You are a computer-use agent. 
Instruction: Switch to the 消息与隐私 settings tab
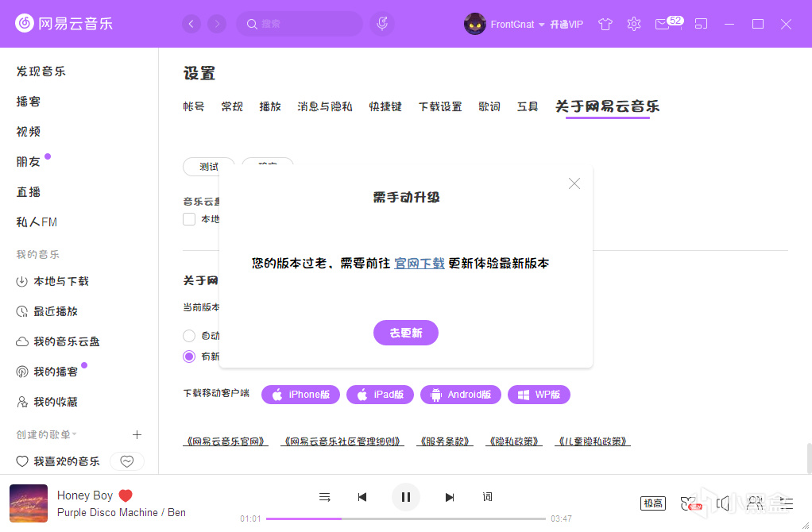coord(325,106)
